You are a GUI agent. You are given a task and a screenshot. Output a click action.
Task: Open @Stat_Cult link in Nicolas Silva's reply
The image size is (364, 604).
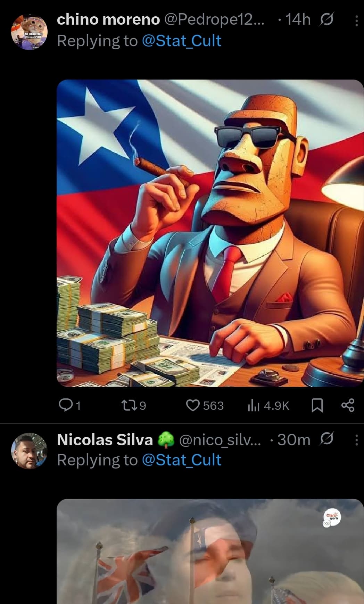pyautogui.click(x=182, y=460)
